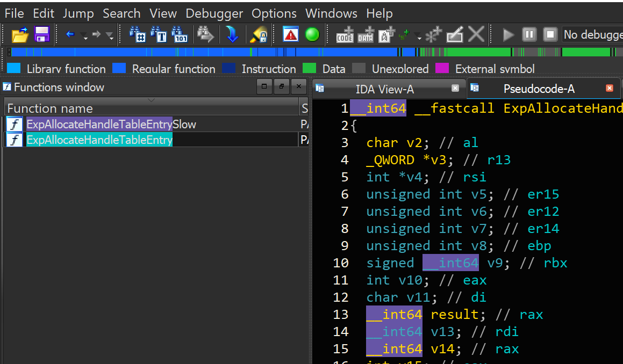
Task: Open the View menu
Action: click(x=163, y=13)
